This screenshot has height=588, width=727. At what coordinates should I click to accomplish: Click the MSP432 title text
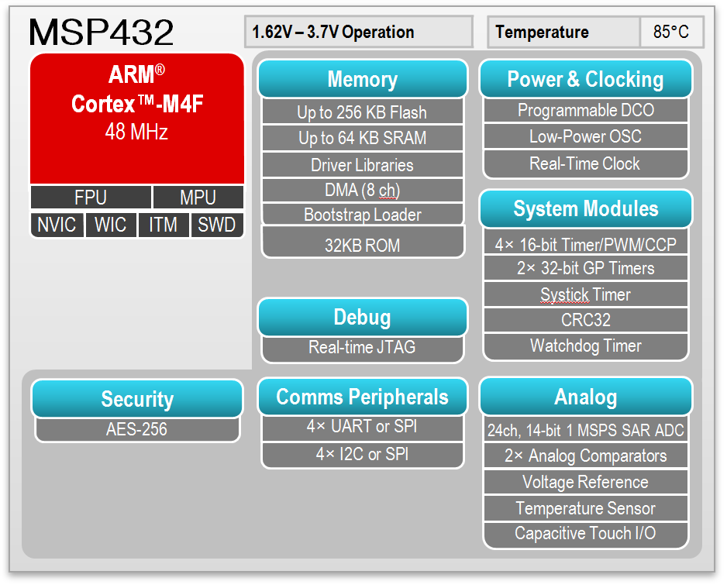pyautogui.click(x=101, y=33)
